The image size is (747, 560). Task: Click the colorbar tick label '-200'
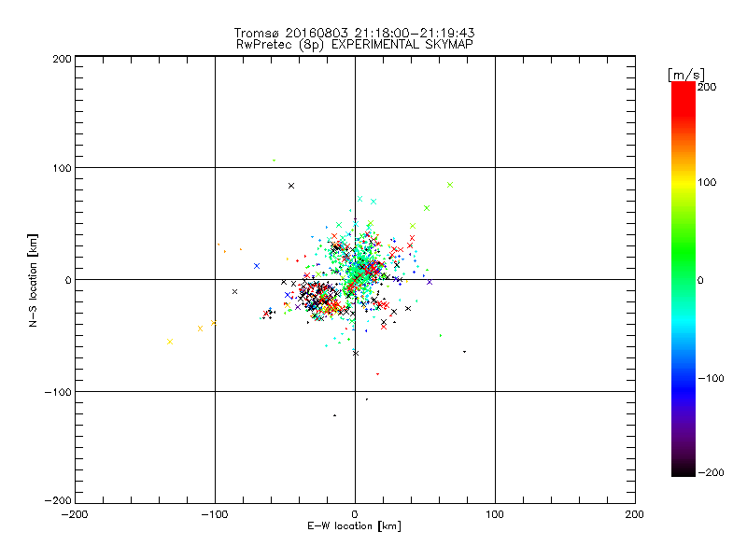coord(711,472)
